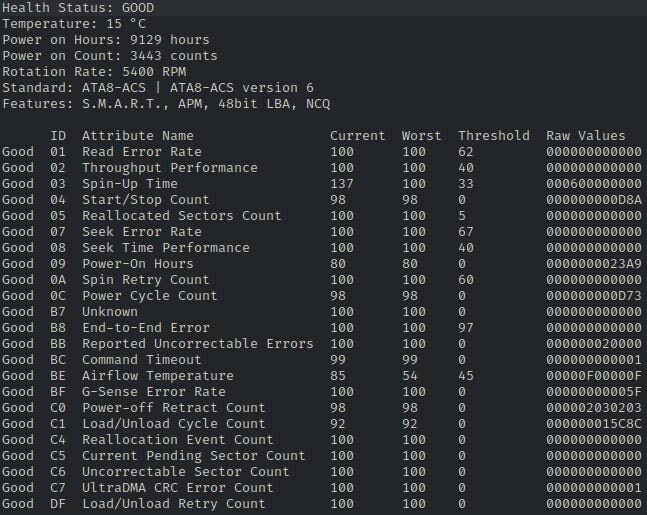Click the Load/Unload Cycle Count row
This screenshot has height=515, width=647.
[x=173, y=424]
